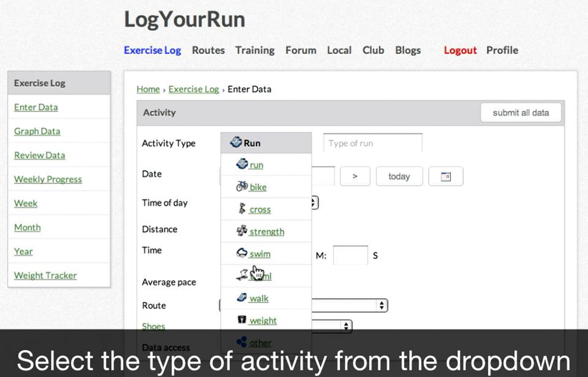The image size is (588, 377).
Task: Click the other activity dots icon
Action: coord(242,342)
